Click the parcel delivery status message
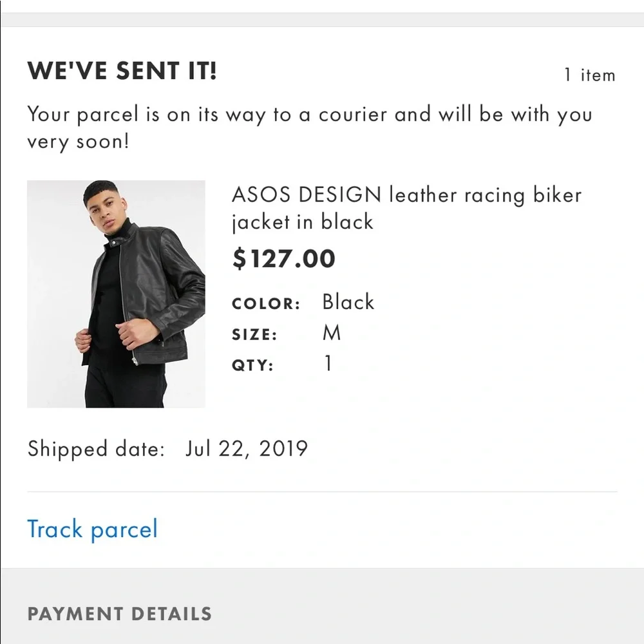The image size is (644, 644). click(x=309, y=128)
